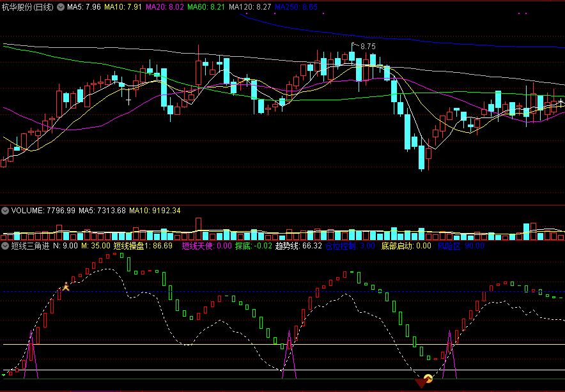This screenshot has height=392, width=565.
Task: Click the golden circular bottom-signal icon
Action: (x=428, y=379)
